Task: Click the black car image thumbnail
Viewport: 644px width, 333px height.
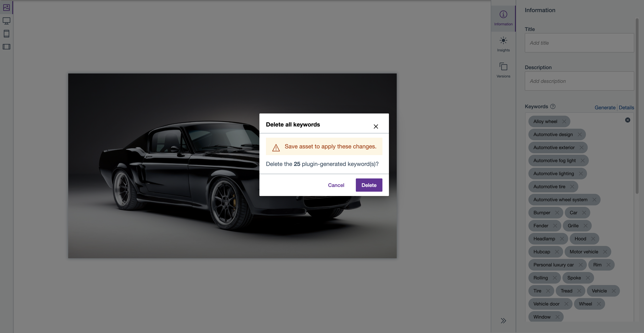Action: coord(232,166)
